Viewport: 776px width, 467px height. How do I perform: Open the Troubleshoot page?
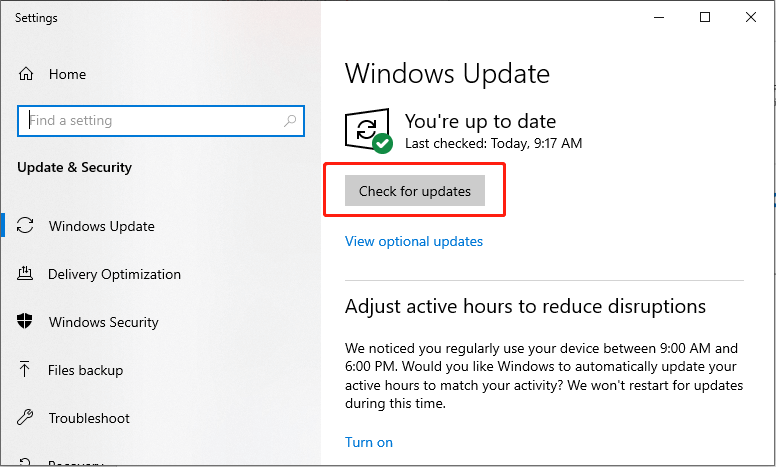(x=89, y=418)
